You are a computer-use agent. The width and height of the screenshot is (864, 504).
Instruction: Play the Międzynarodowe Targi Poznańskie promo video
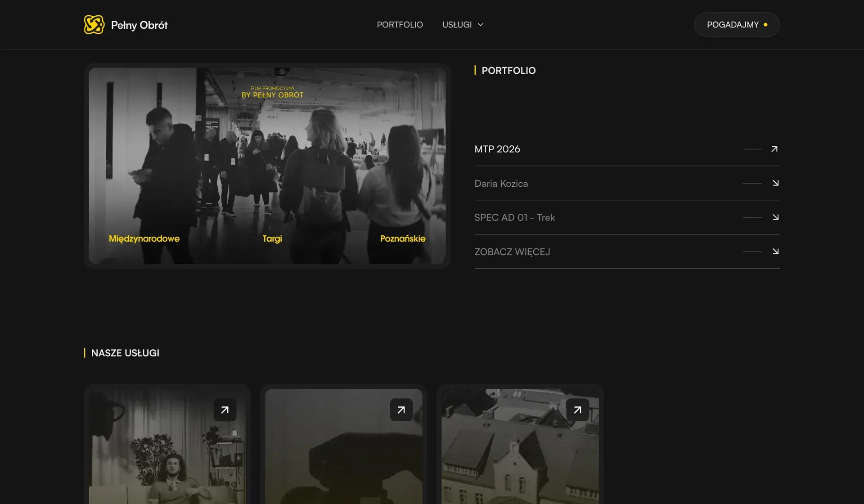(x=267, y=166)
